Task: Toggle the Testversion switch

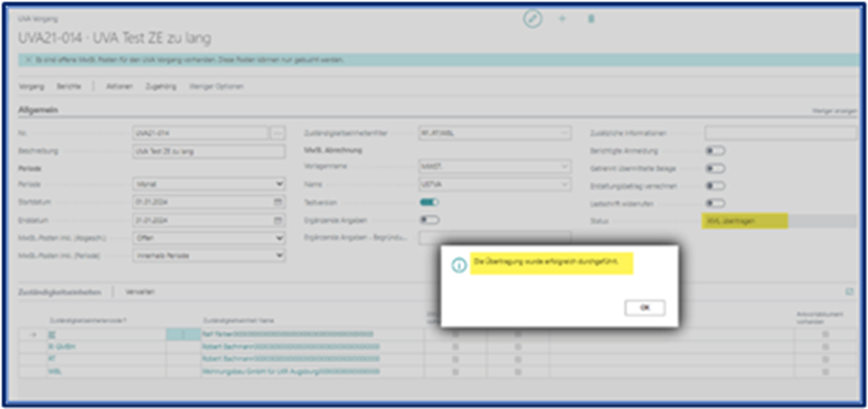Action: click(x=429, y=202)
